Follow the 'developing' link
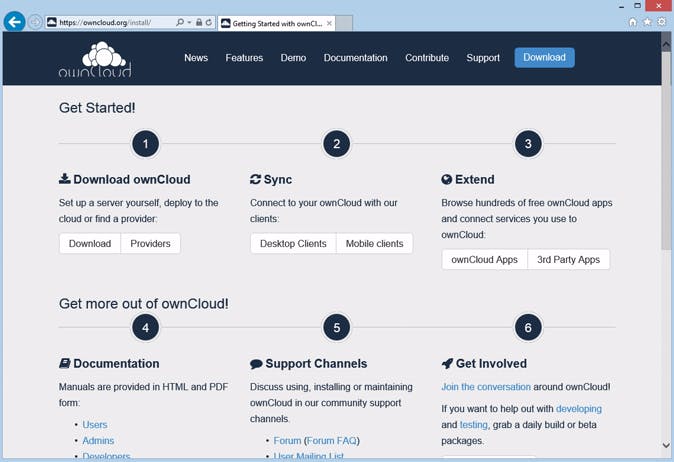Image resolution: width=674 pixels, height=462 pixels. click(579, 409)
